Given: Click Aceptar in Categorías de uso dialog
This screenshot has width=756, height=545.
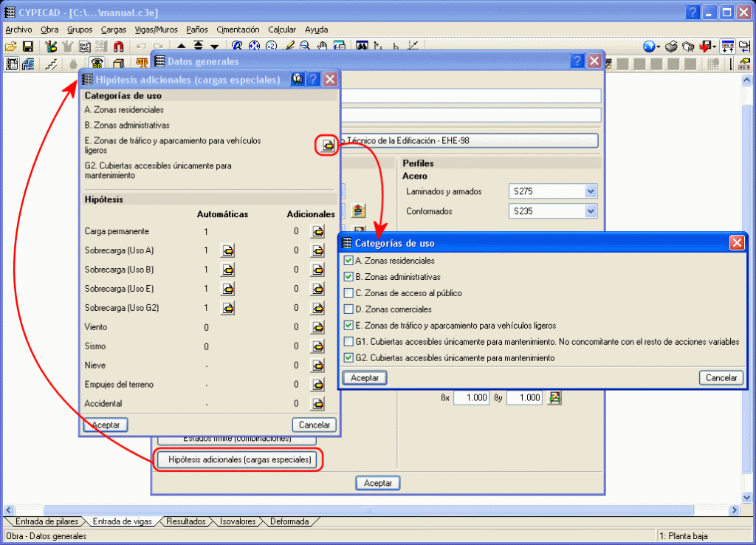Looking at the screenshot, I should tap(365, 377).
